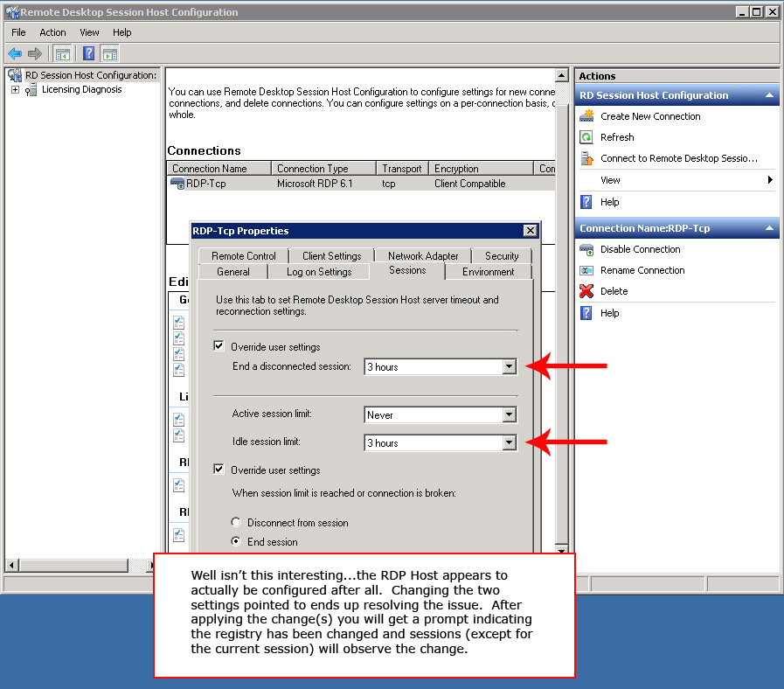Expand the Licensing Diagnosis tree node
Screen dimensions: 784x689
pyautogui.click(x=15, y=89)
